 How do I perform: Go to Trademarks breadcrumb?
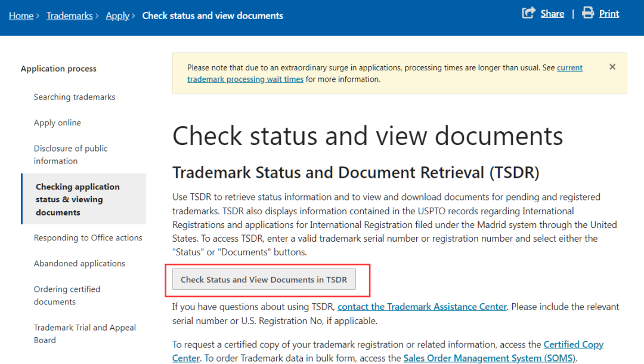tap(69, 16)
